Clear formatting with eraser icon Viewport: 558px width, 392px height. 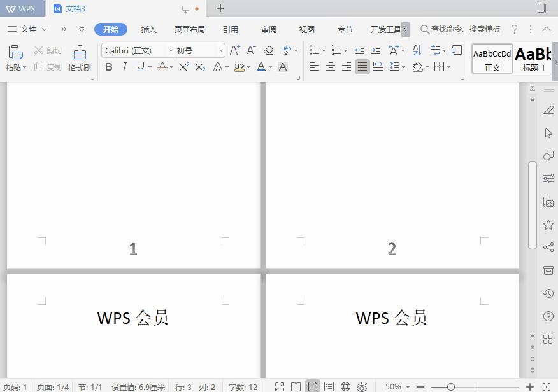(268, 50)
